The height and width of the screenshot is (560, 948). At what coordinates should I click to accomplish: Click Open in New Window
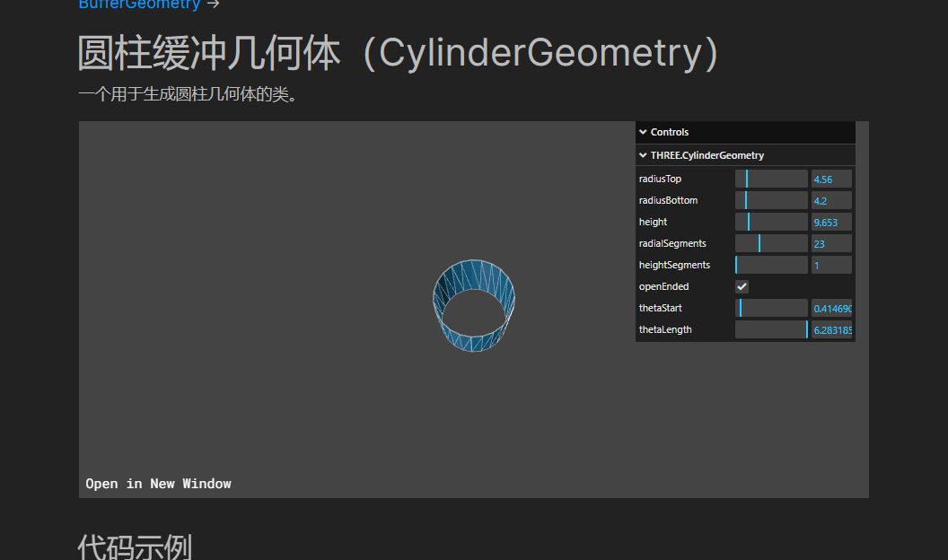[158, 484]
